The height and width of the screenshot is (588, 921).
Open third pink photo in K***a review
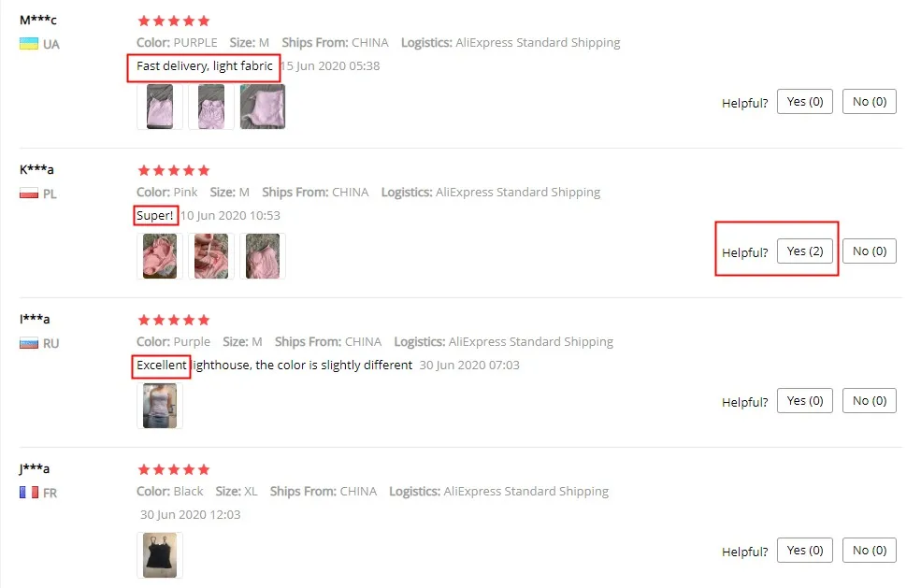(263, 256)
